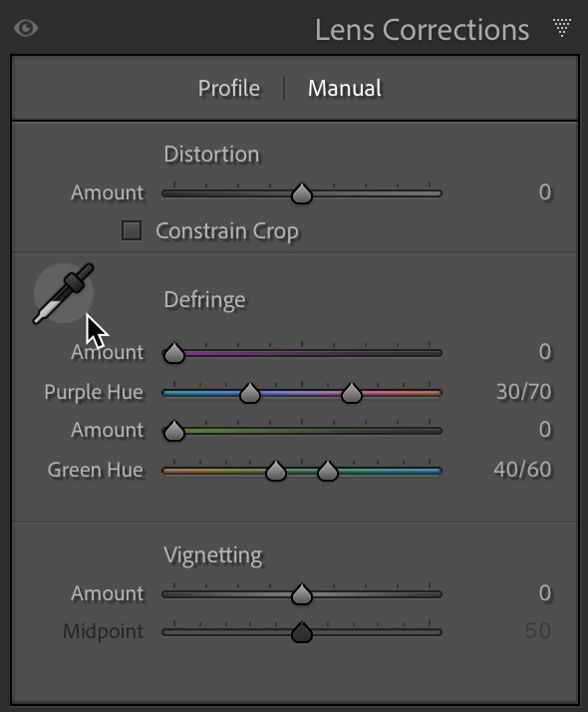Click the Distortion Amount value field
Screen dimensions: 588x712
point(545,192)
